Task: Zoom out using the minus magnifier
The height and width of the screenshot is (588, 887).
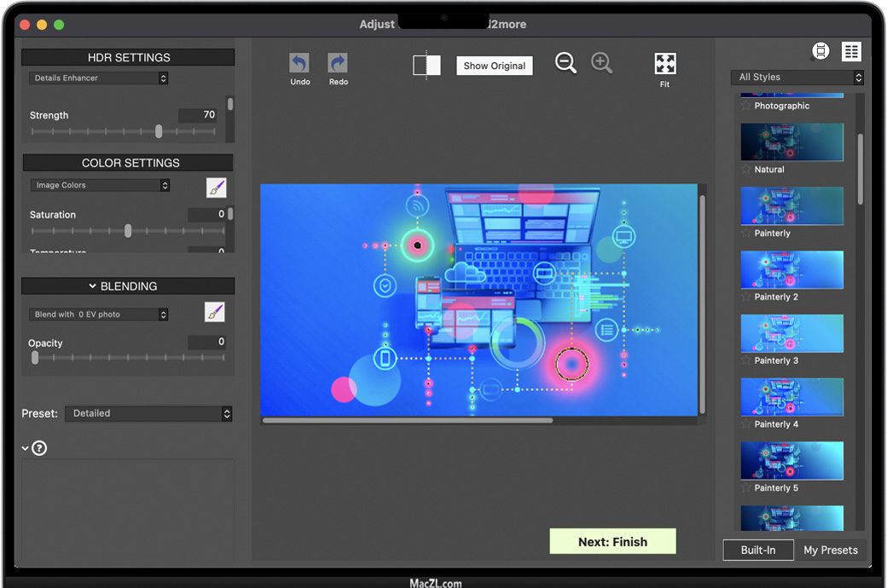Action: [565, 63]
